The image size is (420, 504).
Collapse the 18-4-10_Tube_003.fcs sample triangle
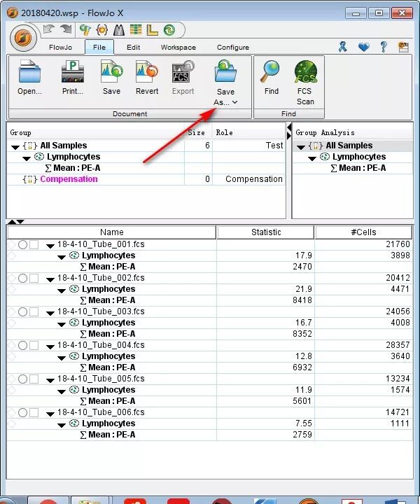[50, 314]
